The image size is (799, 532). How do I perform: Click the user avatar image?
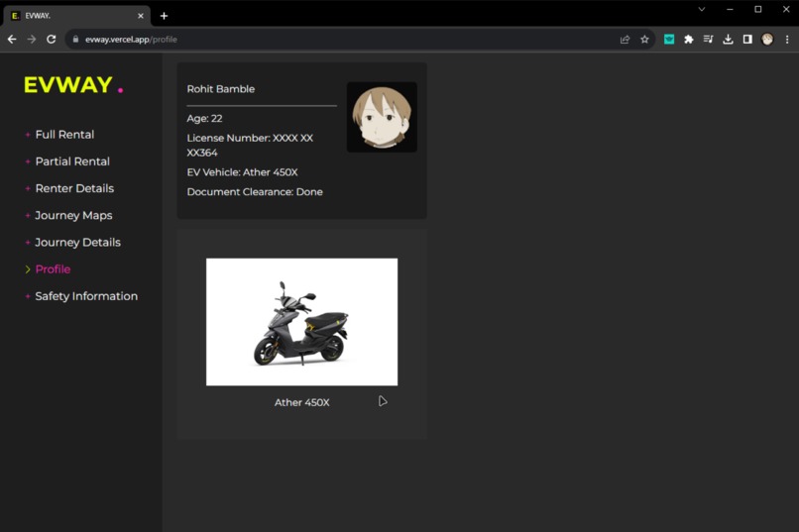[382, 117]
